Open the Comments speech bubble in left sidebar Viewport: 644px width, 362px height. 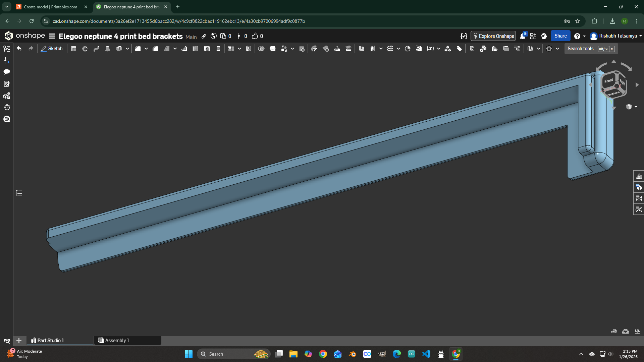coord(7,72)
